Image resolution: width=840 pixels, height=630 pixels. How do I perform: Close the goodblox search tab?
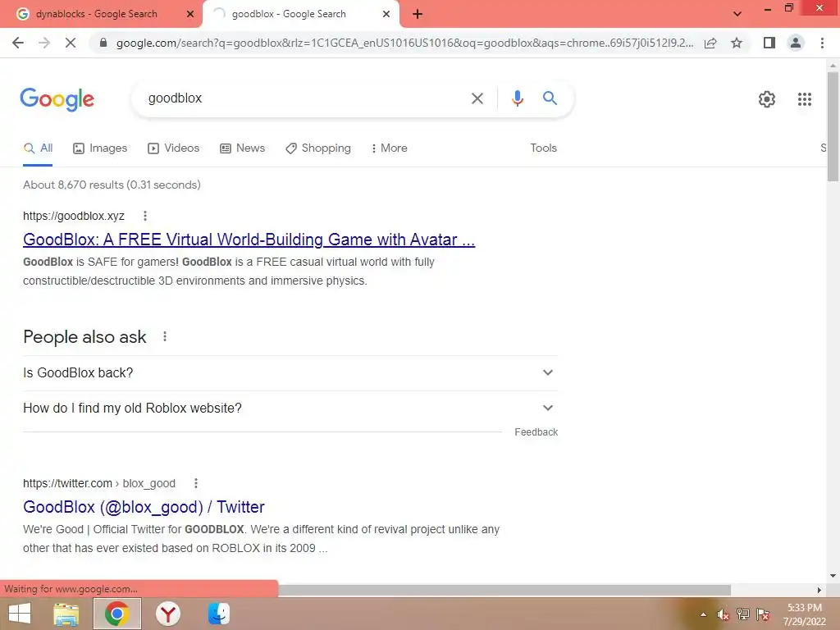coord(386,14)
